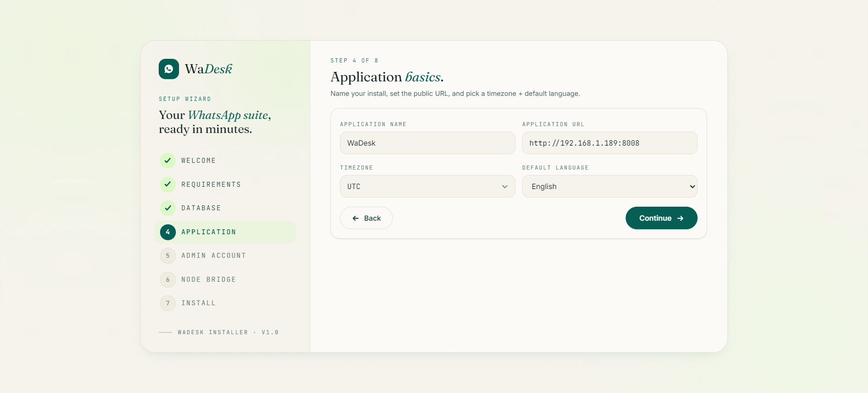Go back with the Back button

[x=366, y=218]
